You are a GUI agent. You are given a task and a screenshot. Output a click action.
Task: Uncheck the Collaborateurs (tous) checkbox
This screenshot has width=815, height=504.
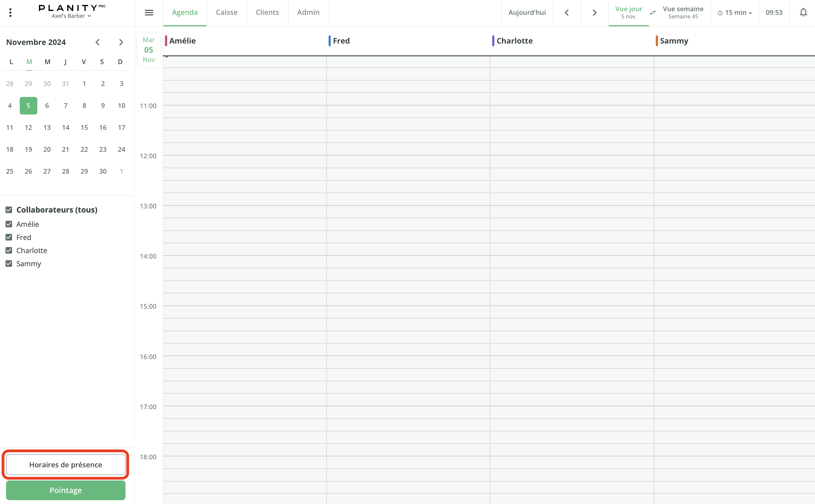[8, 210]
